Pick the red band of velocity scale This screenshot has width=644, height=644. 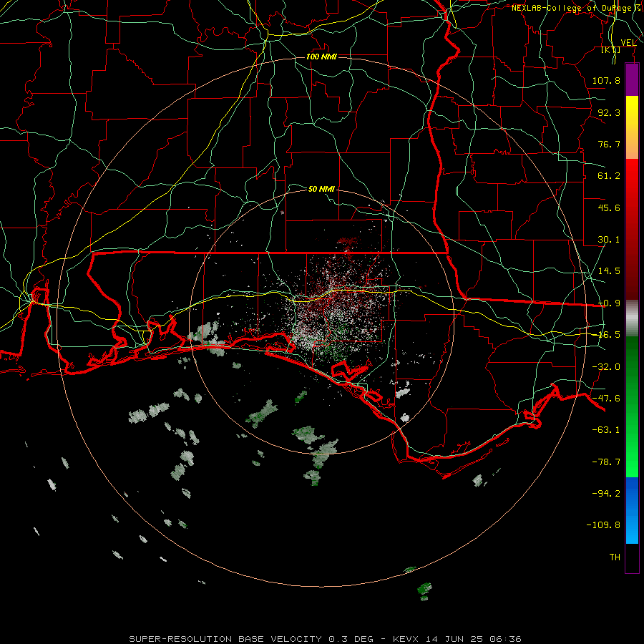632,229
